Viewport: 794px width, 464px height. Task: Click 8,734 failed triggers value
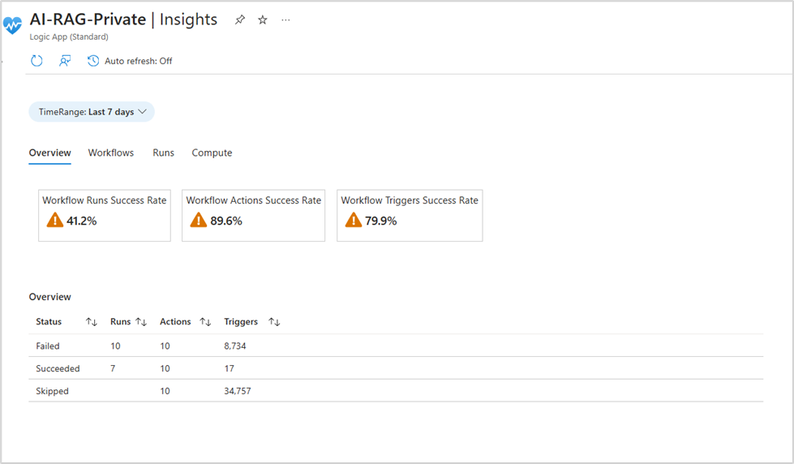click(235, 346)
